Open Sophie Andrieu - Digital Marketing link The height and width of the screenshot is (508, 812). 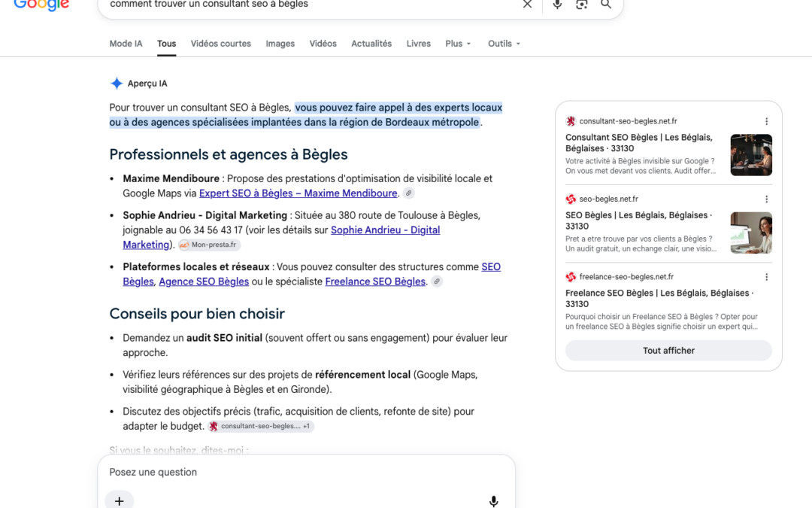coord(385,230)
